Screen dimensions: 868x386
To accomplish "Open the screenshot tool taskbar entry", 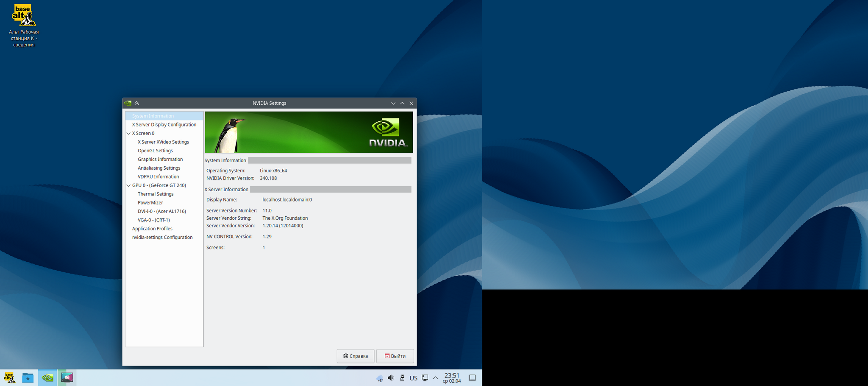I will 67,378.
